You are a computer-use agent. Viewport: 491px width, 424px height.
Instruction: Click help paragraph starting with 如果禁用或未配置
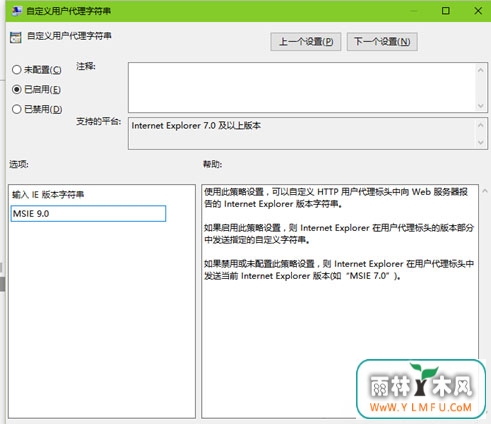pyautogui.click(x=339, y=270)
